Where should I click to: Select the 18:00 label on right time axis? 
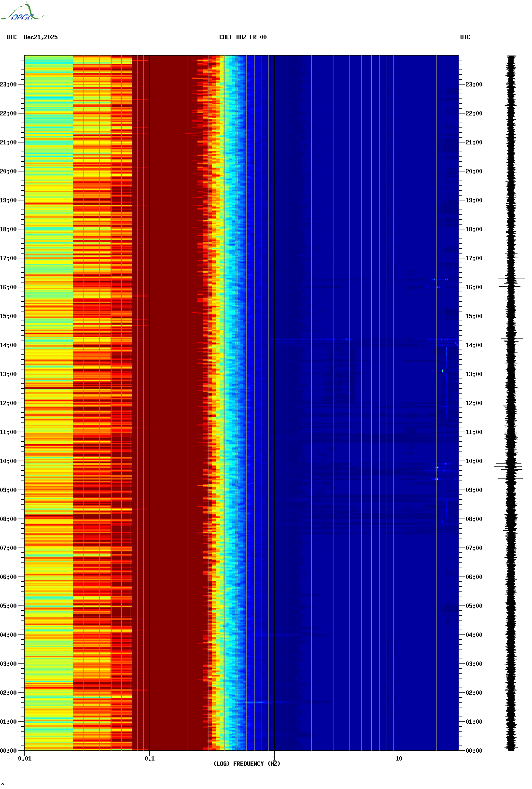474,229
